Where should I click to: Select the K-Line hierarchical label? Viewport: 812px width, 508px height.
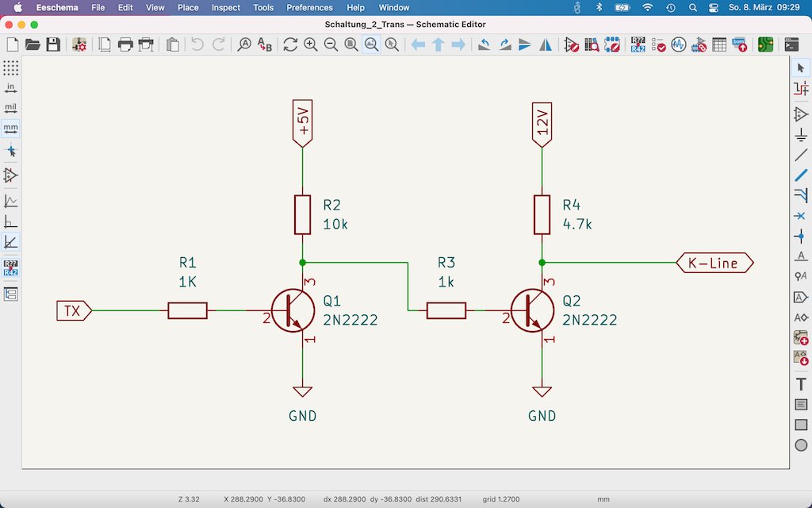coord(713,262)
